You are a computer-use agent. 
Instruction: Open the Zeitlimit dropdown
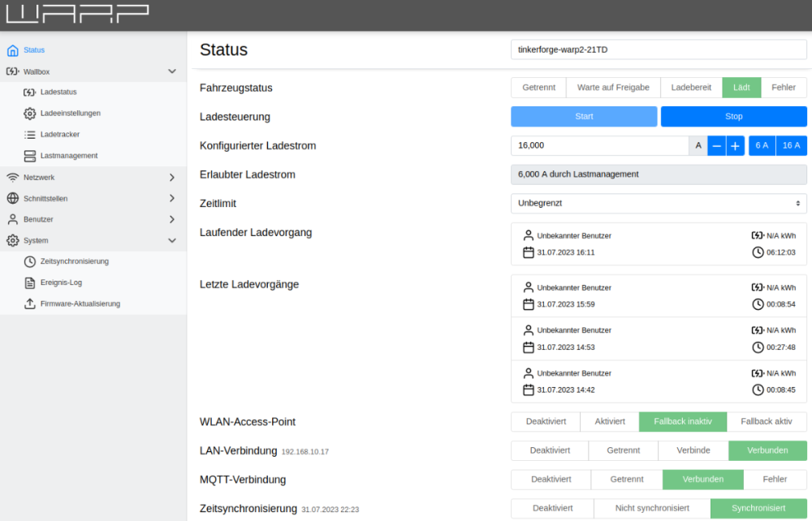[659, 204]
